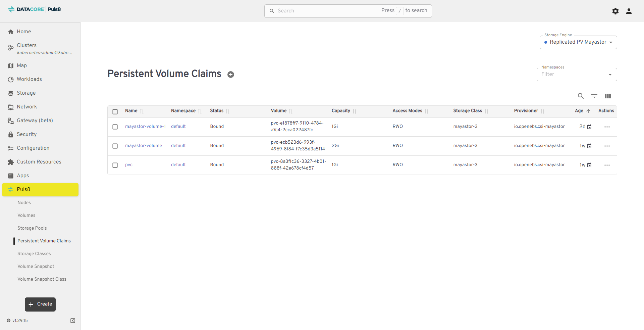Open the column visibility icon
This screenshot has width=644, height=330.
pos(608,96)
